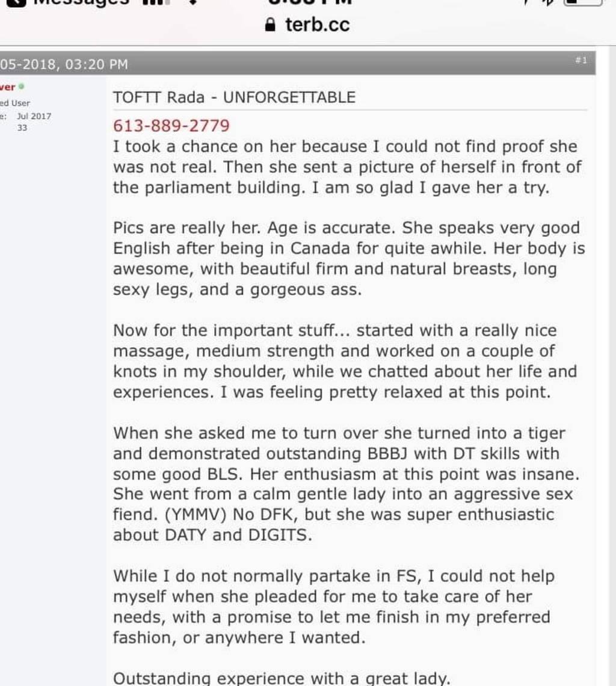Open the #1 post permalink

click(x=581, y=61)
